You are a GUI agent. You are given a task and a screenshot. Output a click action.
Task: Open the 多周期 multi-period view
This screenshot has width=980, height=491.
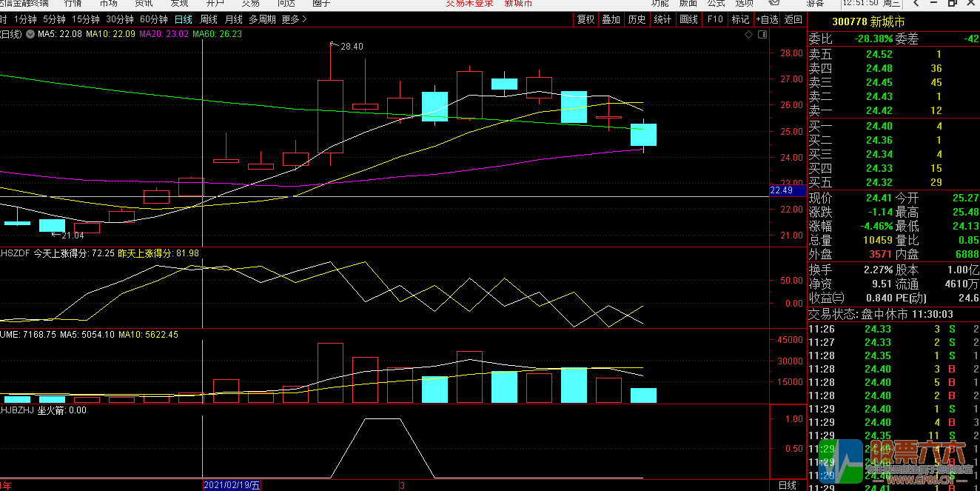point(262,19)
